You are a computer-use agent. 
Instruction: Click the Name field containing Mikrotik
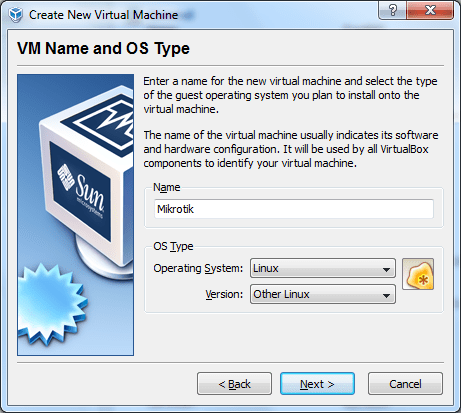click(294, 209)
